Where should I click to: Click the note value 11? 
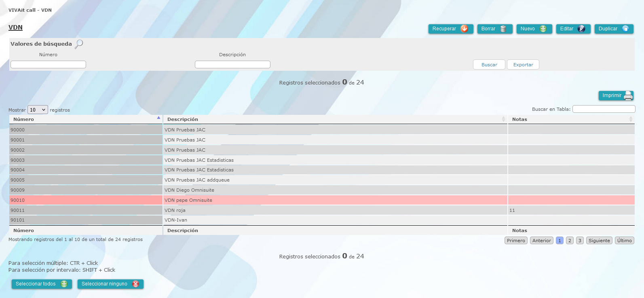(512, 210)
